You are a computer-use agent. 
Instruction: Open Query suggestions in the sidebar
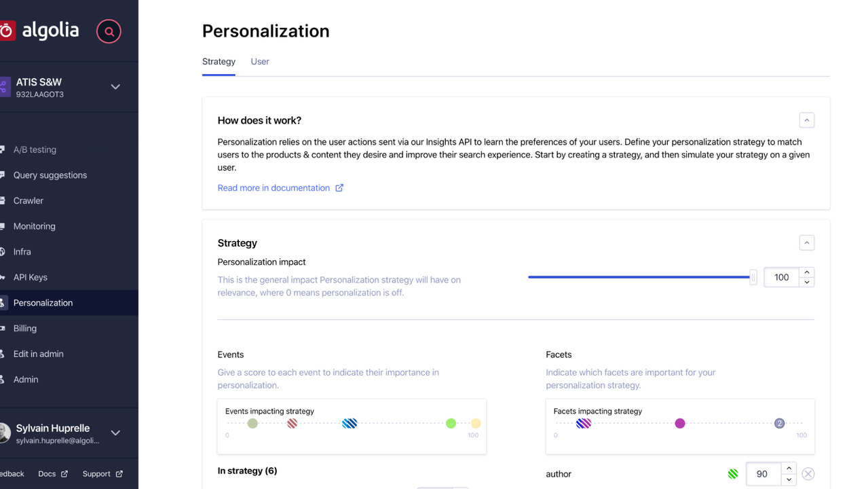[50, 175]
